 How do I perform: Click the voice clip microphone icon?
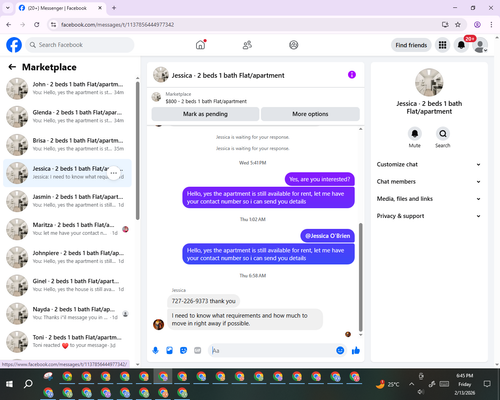coord(155,350)
